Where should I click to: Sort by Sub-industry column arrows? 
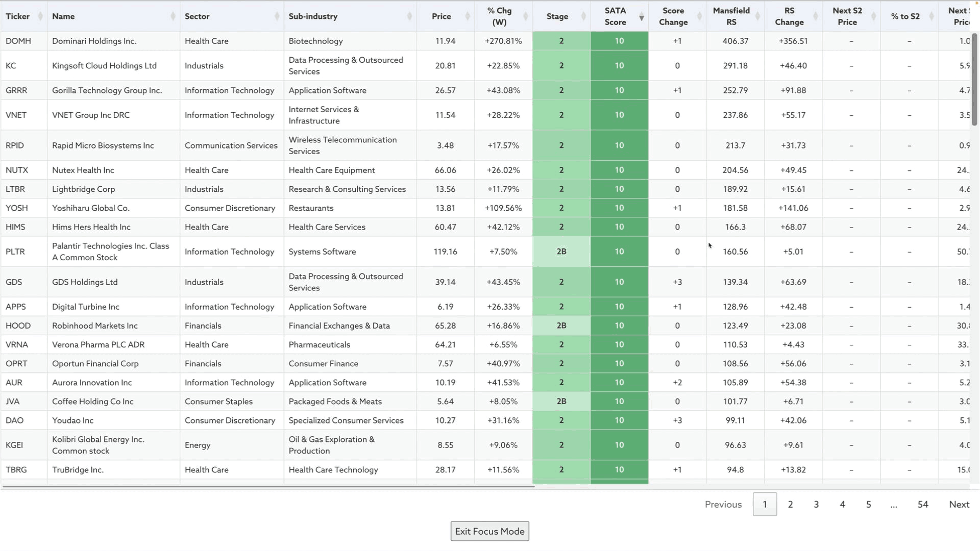click(409, 16)
